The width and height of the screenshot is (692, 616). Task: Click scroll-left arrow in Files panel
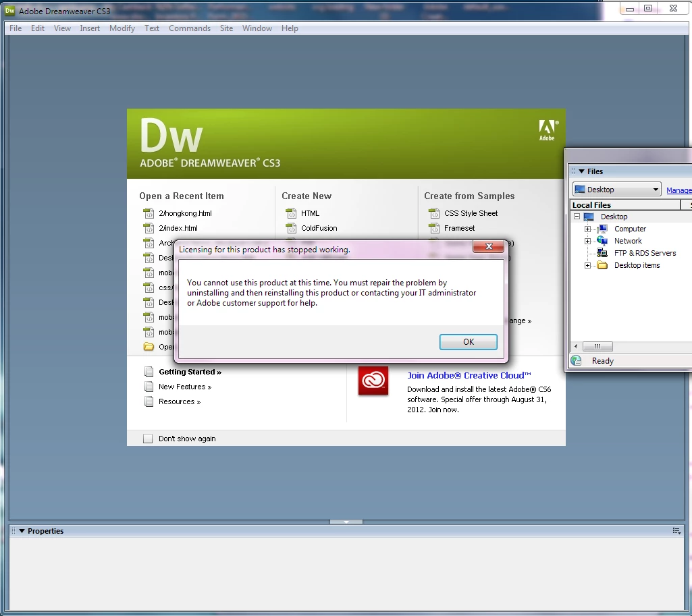(576, 347)
